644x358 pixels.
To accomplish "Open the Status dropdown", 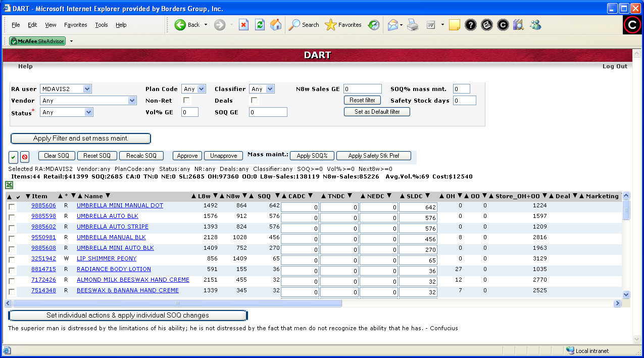I will pos(67,112).
